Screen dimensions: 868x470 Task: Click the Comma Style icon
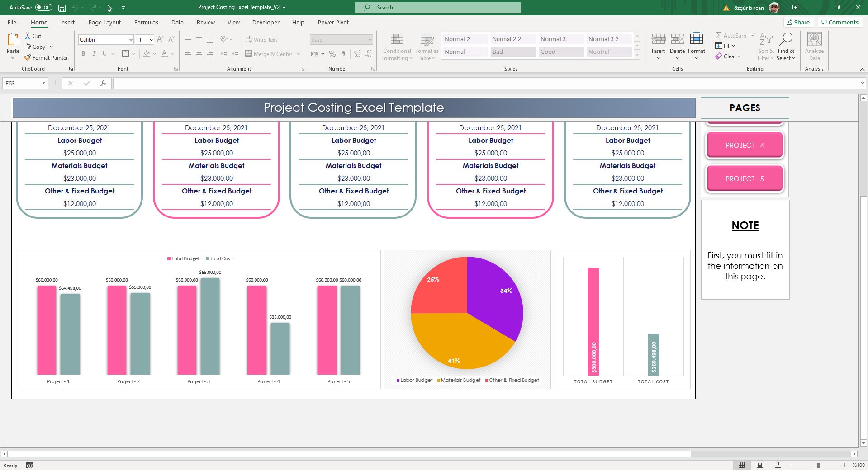343,54
